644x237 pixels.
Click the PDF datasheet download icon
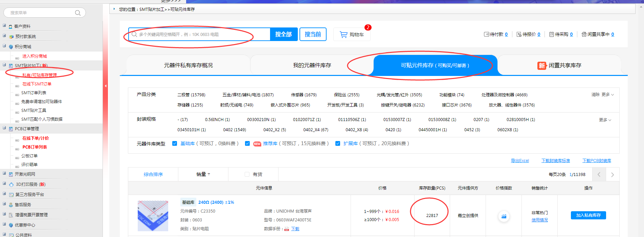pos(287,229)
